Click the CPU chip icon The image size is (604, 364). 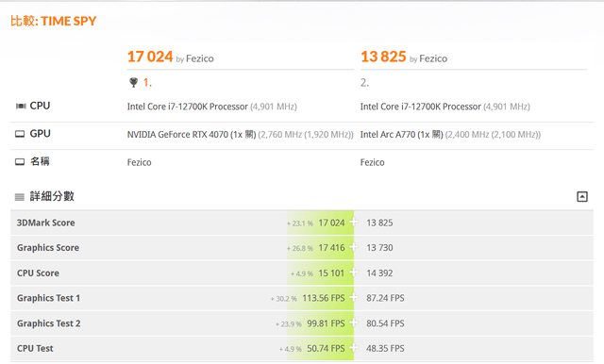21,107
